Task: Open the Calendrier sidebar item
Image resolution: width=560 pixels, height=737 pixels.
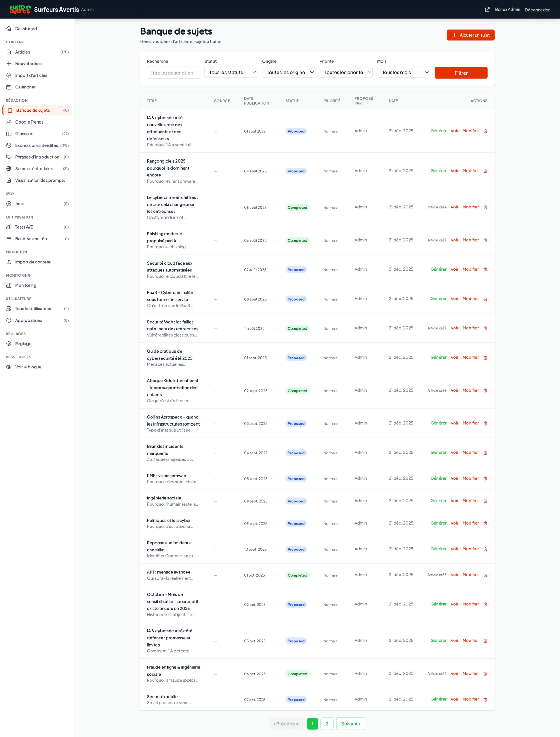Action: (25, 87)
